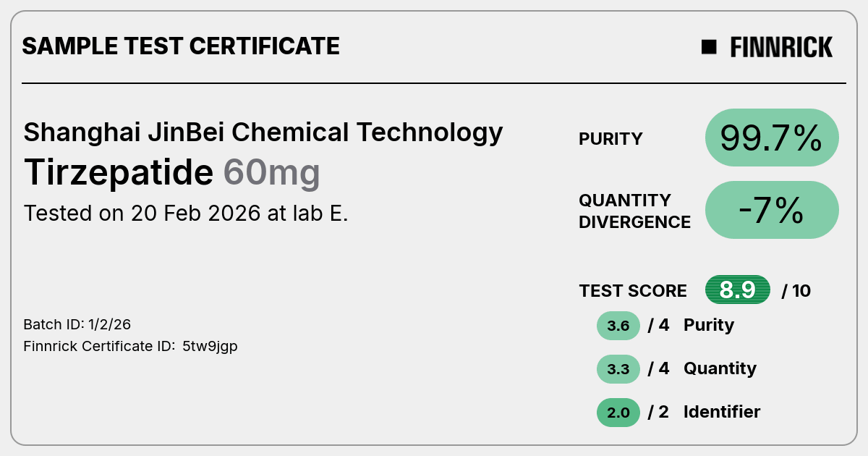Click the black square Finnrick logo icon
868x456 pixels.
[x=709, y=47]
